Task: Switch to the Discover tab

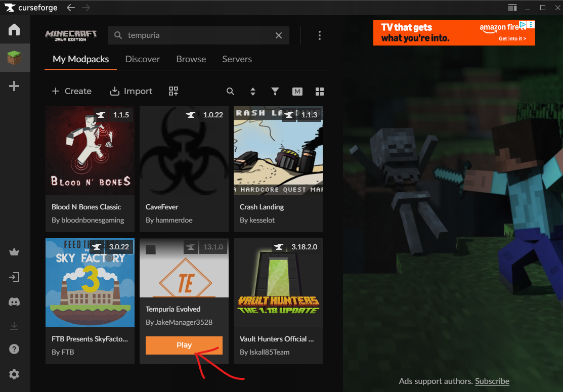Action: click(x=143, y=59)
